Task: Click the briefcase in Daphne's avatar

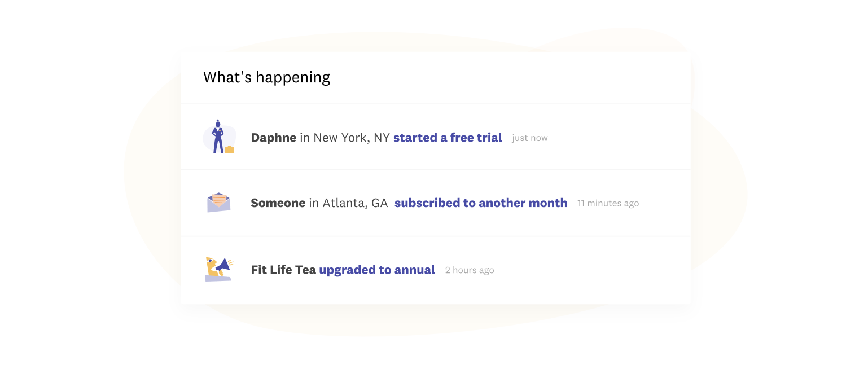Action: (229, 151)
